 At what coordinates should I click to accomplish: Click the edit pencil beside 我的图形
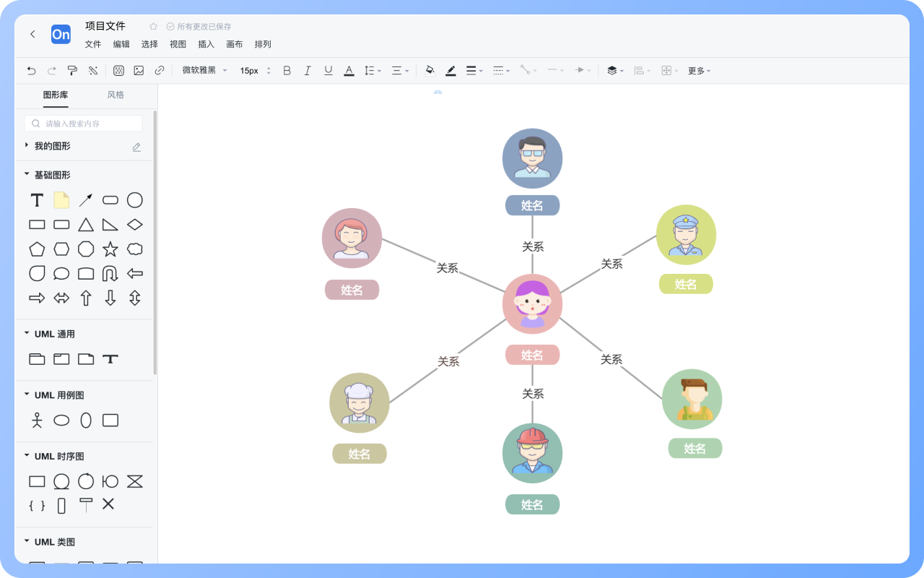(136, 147)
